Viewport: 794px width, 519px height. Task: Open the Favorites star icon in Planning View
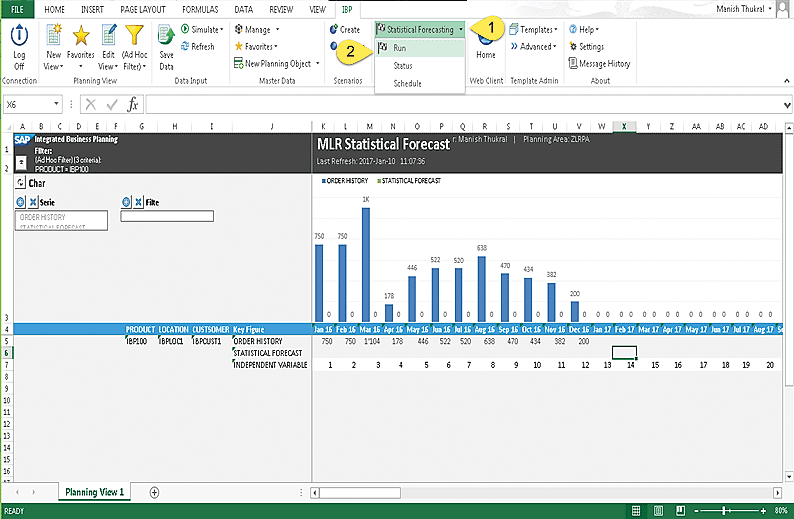click(81, 36)
